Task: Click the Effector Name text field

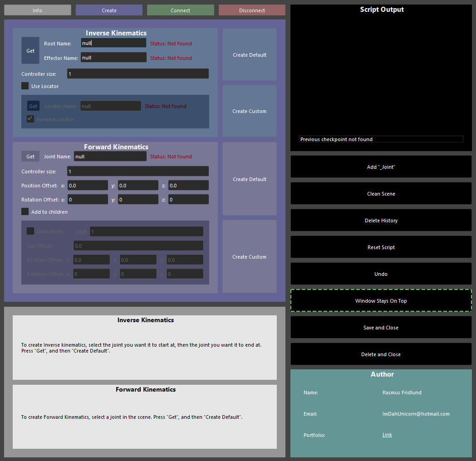Action: click(113, 58)
